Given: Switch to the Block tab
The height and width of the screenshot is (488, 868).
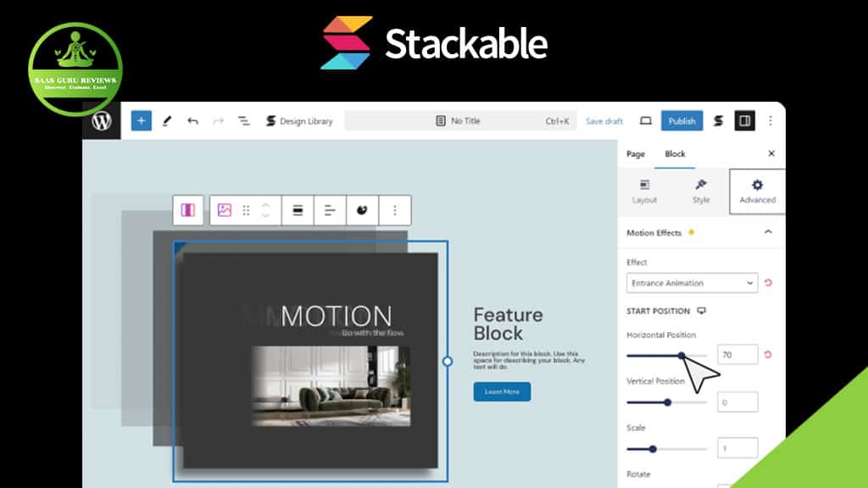Looking at the screenshot, I should pos(675,154).
